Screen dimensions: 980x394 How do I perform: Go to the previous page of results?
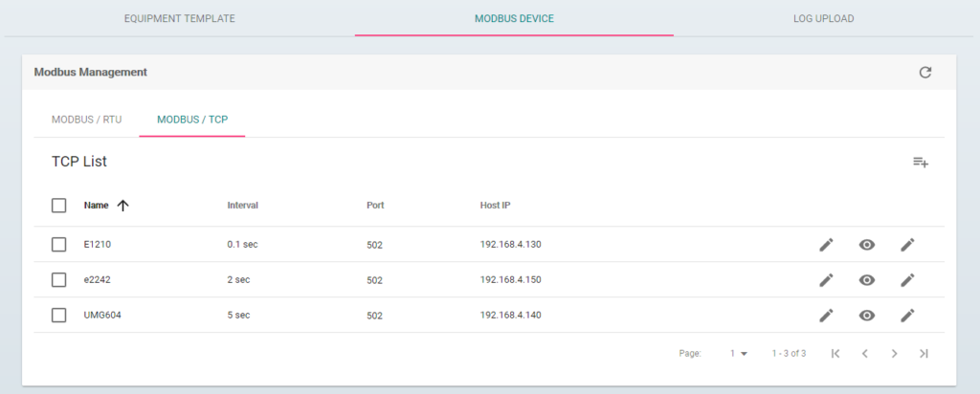point(864,353)
